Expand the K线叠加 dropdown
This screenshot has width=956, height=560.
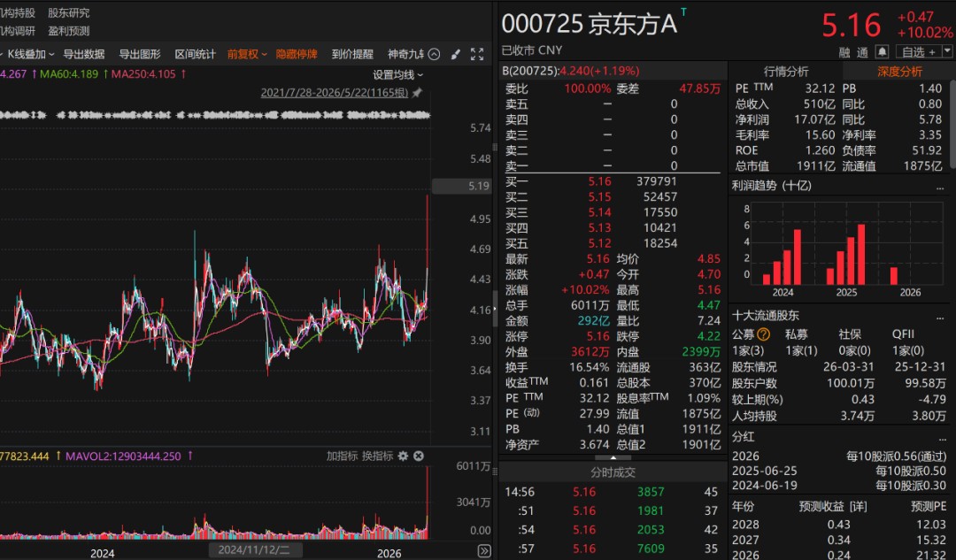[30, 54]
